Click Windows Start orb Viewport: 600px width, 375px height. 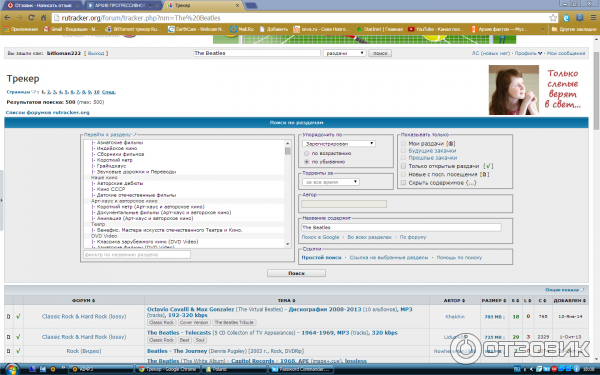click(12, 369)
